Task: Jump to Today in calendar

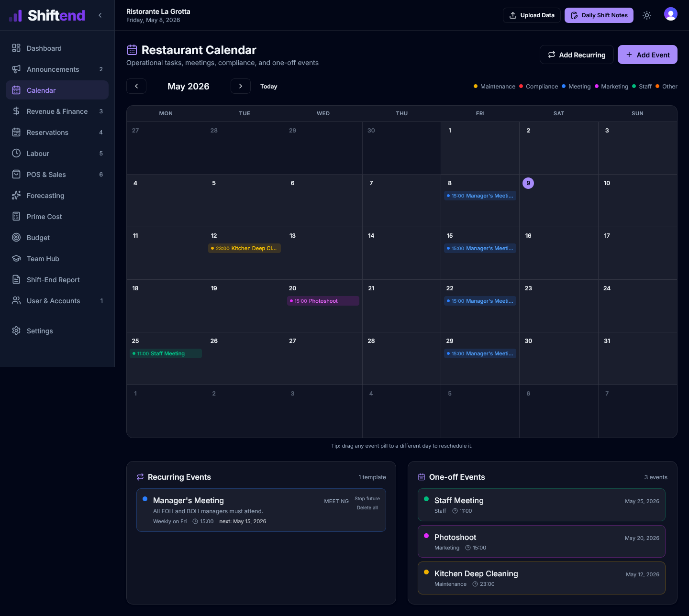Action: coord(269,87)
